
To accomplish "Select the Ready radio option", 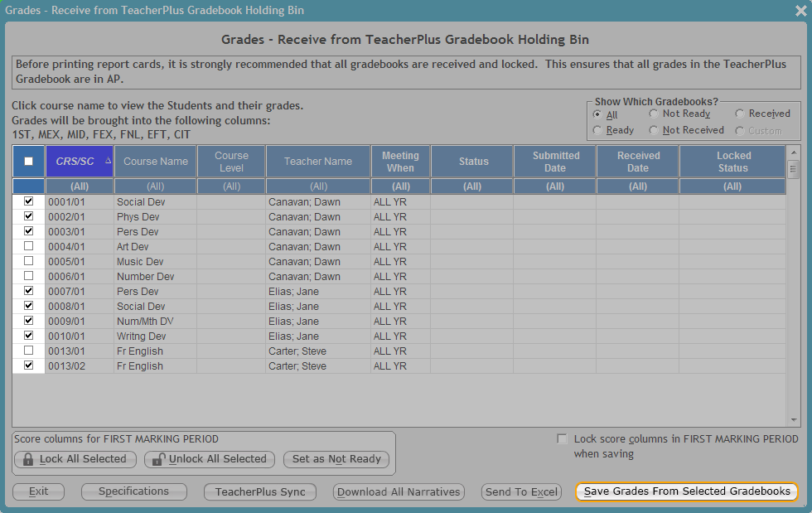I will coord(597,130).
